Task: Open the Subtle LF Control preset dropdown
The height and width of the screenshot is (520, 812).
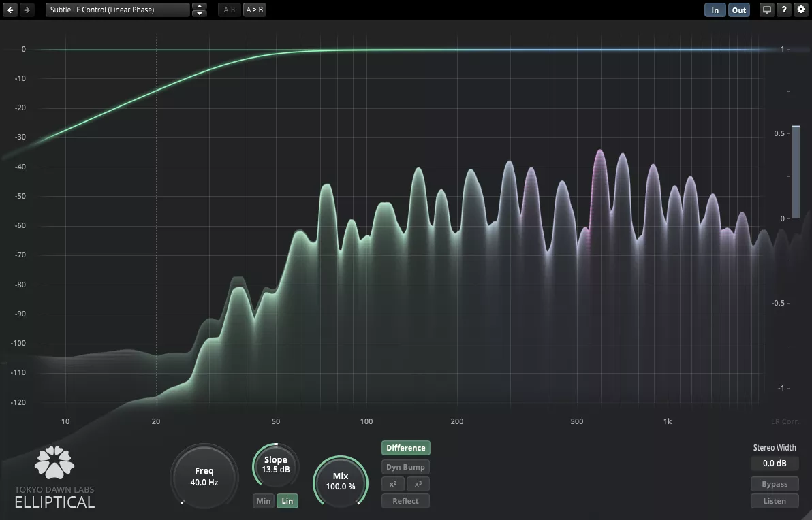Action: pyautogui.click(x=117, y=10)
